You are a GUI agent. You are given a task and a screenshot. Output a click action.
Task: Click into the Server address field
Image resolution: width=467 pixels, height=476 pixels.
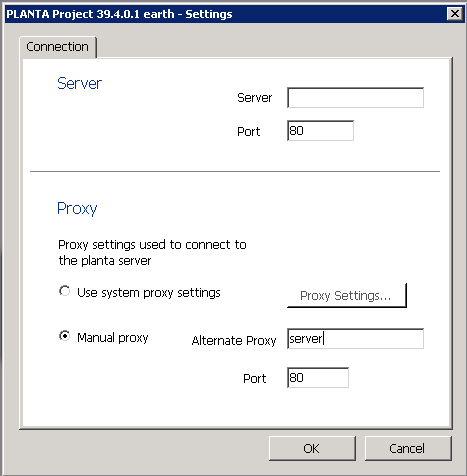coord(355,98)
